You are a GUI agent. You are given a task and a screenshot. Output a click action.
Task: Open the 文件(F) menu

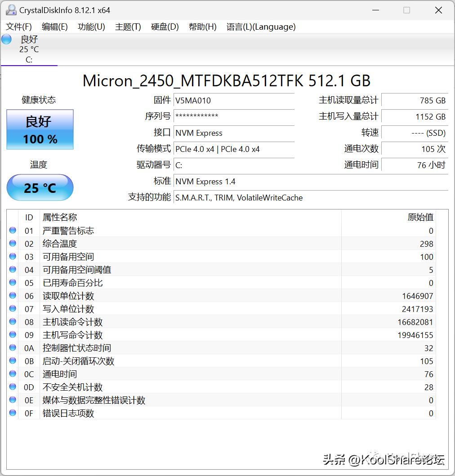click(x=18, y=27)
